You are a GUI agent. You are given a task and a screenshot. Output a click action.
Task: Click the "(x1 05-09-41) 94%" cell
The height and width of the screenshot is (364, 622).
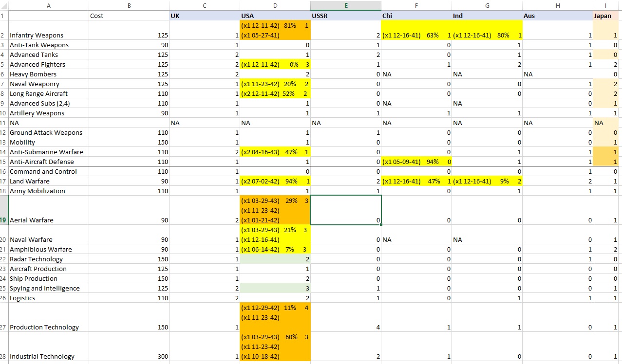point(416,162)
